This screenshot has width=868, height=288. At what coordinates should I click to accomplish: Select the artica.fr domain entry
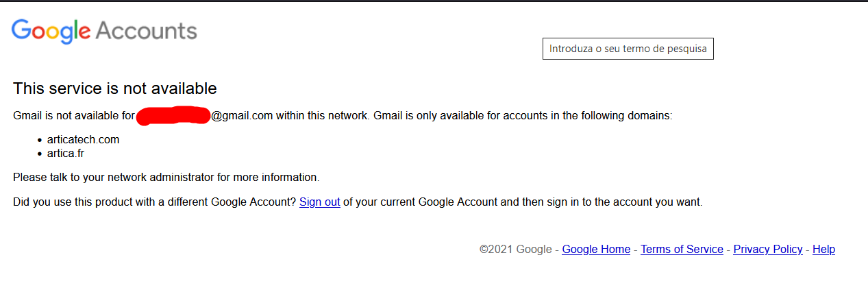66,153
